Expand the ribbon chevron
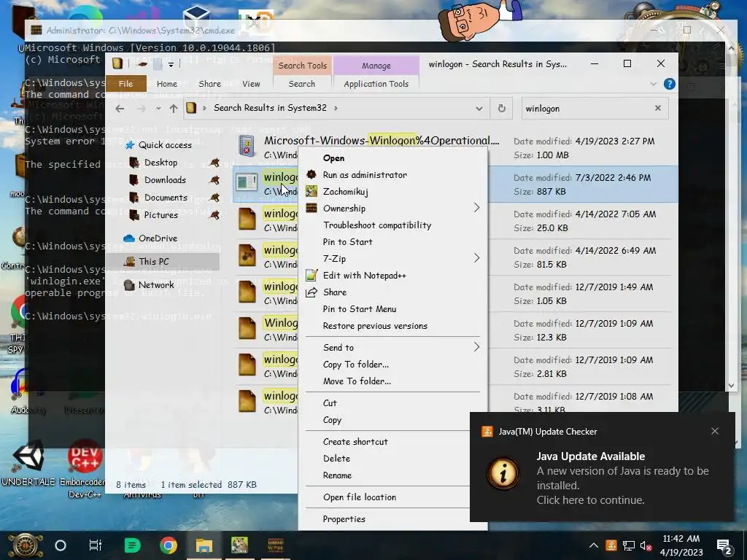747x560 pixels. pyautogui.click(x=653, y=84)
